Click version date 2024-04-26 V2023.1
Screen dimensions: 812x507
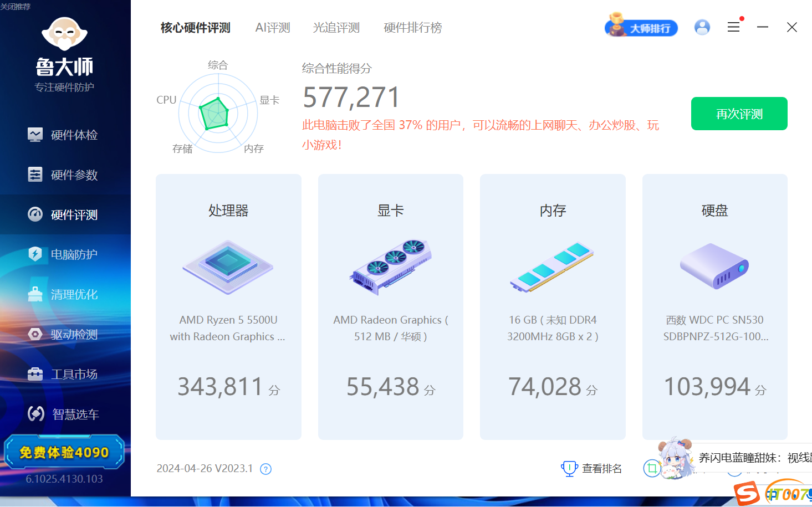205,468
